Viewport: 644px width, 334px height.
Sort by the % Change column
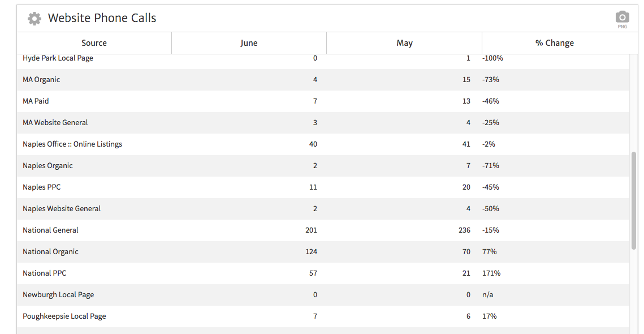click(x=554, y=42)
